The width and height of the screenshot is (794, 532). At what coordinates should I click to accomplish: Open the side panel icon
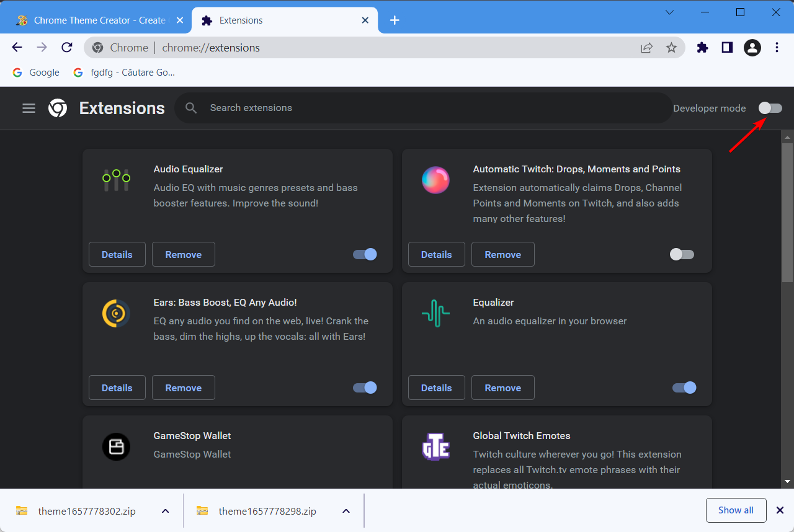click(727, 48)
